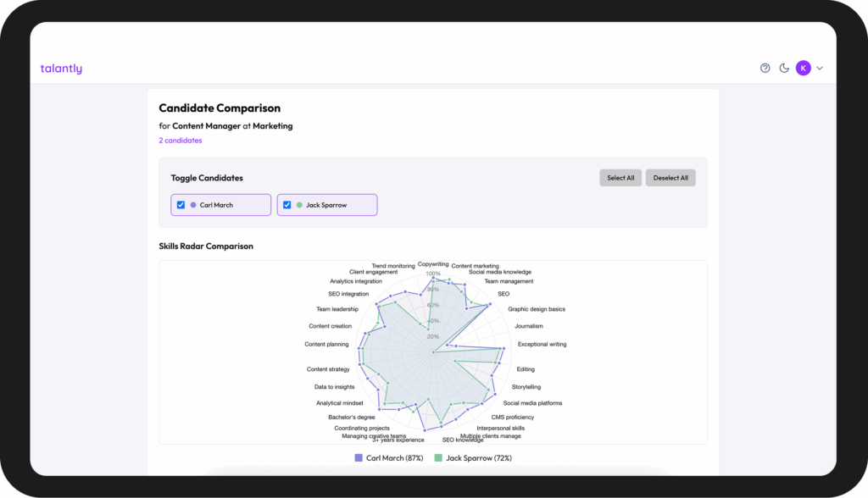Click the Content strategy axis label

point(328,369)
